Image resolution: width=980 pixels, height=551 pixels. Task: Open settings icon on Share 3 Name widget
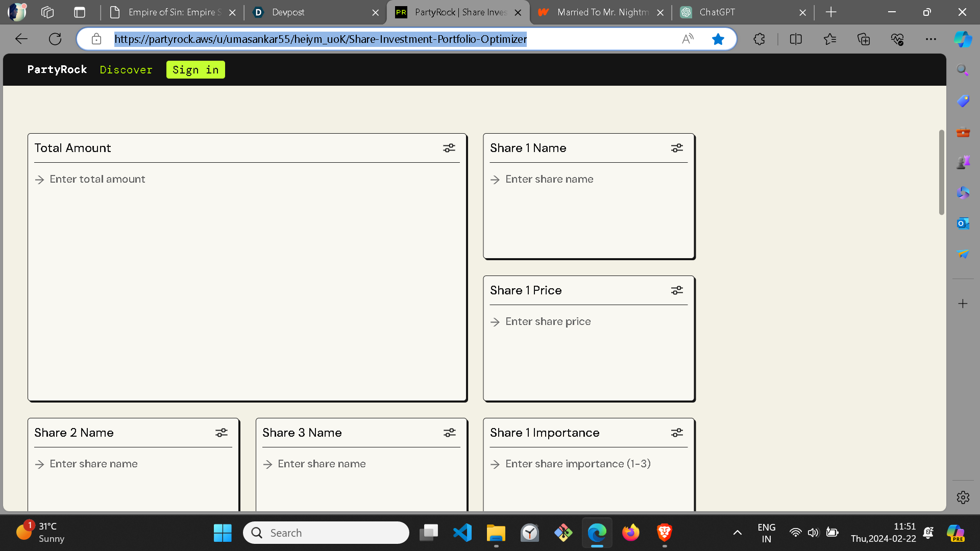[450, 433]
